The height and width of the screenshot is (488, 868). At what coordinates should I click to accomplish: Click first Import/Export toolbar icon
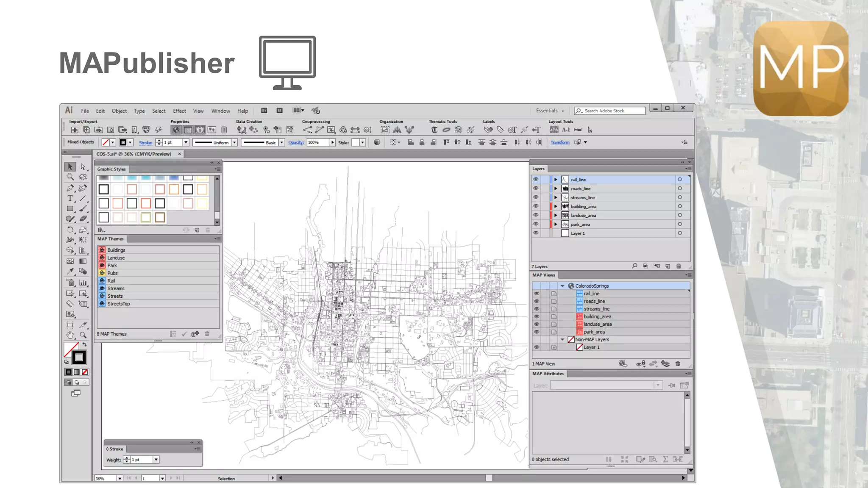[75, 130]
